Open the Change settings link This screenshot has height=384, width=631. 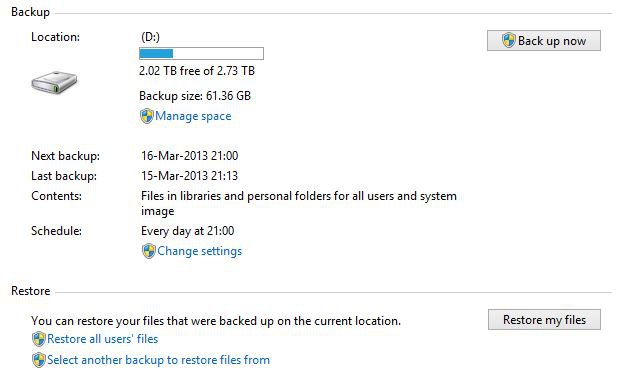coord(200,251)
